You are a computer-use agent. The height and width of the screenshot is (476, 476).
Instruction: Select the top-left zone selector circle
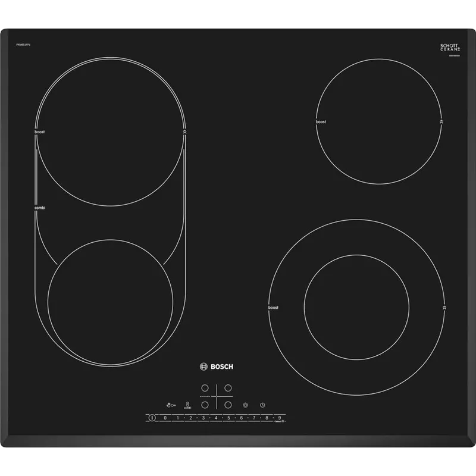(x=205, y=387)
